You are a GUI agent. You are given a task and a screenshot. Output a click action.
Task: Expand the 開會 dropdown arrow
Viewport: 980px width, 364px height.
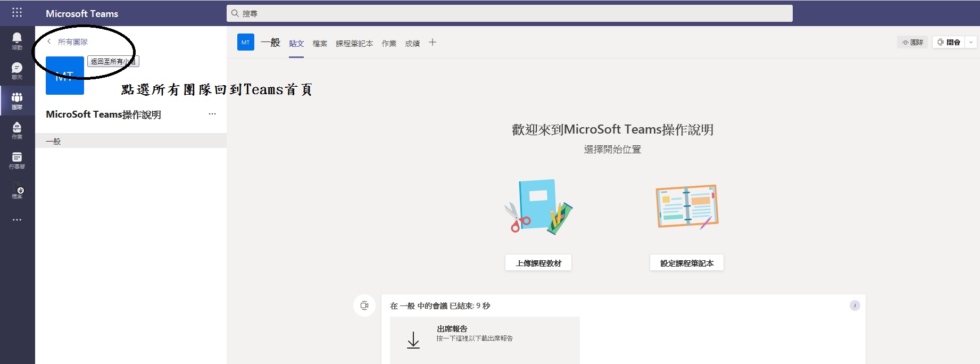[971, 42]
